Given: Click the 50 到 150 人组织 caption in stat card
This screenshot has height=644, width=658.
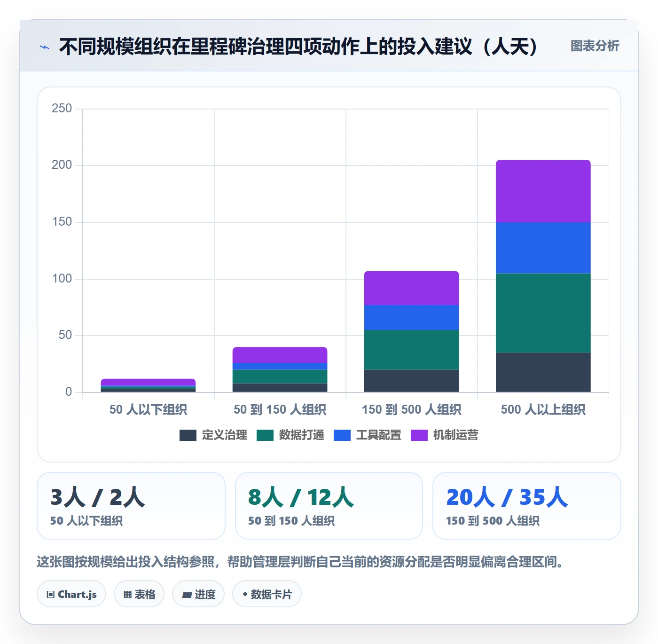Looking at the screenshot, I should click(x=291, y=521).
